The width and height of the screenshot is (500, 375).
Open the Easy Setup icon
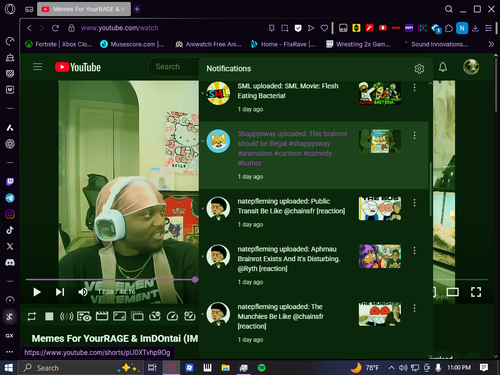tap(488, 28)
